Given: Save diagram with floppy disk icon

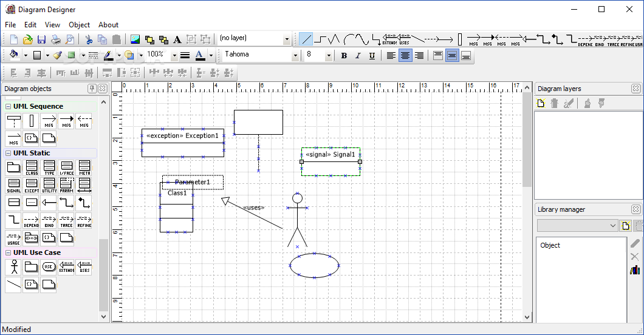Looking at the screenshot, I should click(x=41, y=39).
